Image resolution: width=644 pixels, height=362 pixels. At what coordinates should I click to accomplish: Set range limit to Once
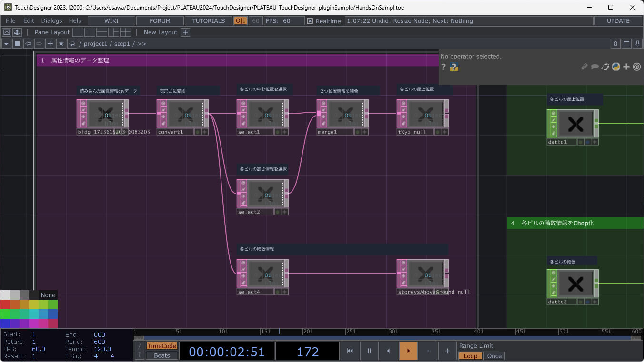coord(494,356)
